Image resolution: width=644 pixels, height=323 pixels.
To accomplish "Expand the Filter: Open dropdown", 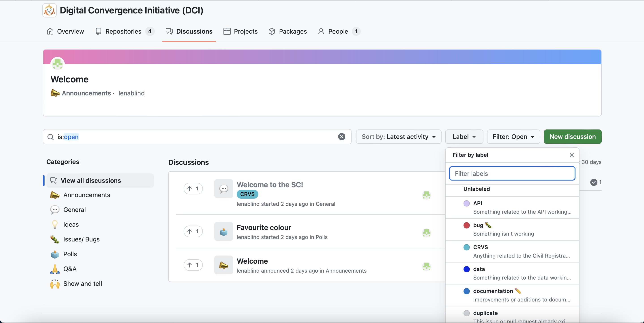I will pos(513,137).
